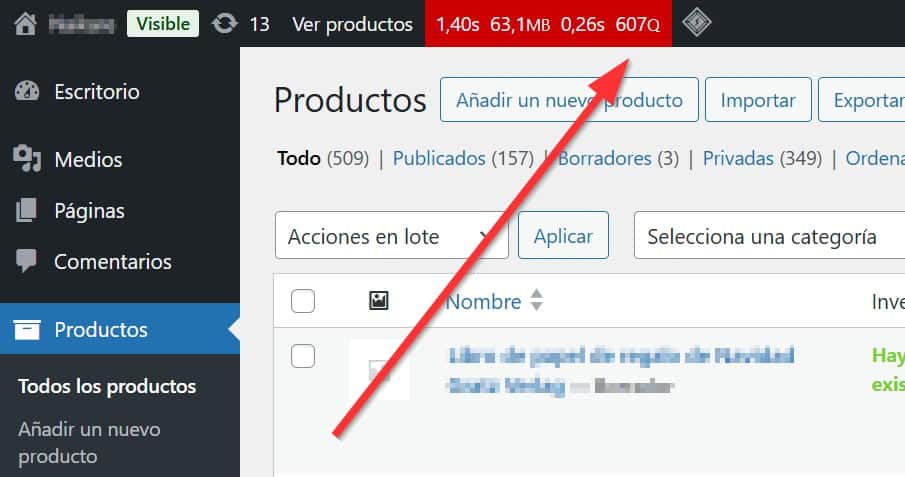
Task: Open Medios media library icon
Action: point(27,159)
